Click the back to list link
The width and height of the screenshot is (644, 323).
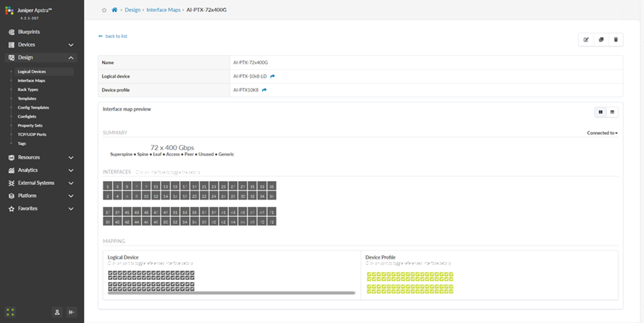tap(113, 36)
